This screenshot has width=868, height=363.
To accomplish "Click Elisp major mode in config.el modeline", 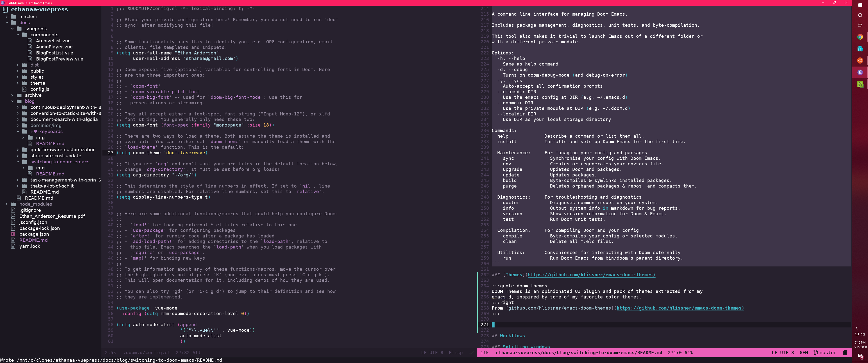I will pyautogui.click(x=455, y=353).
